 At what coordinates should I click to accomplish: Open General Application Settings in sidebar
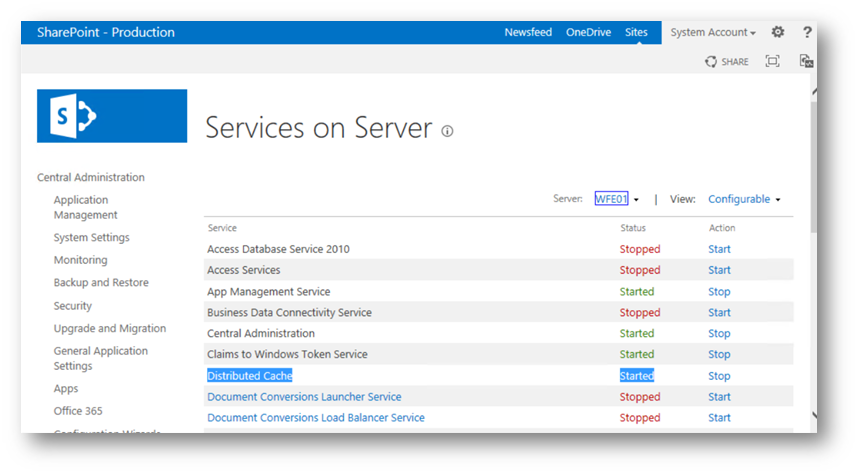[101, 358]
